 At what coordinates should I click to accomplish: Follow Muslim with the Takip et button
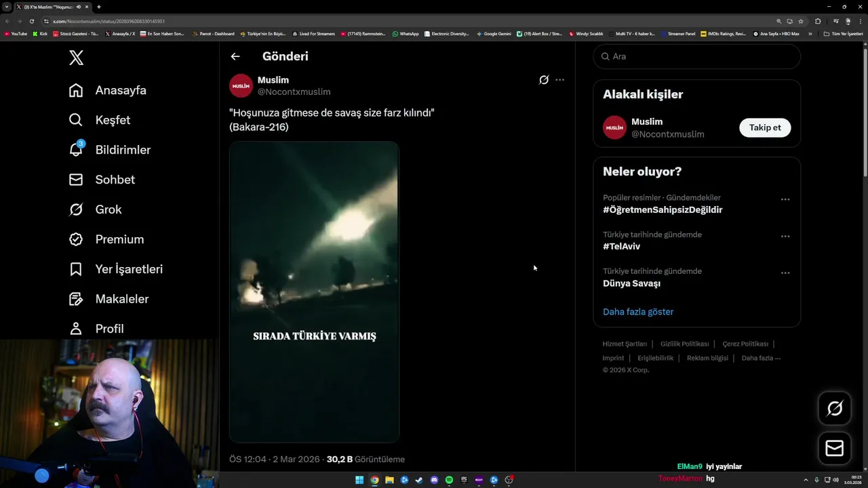765,127
